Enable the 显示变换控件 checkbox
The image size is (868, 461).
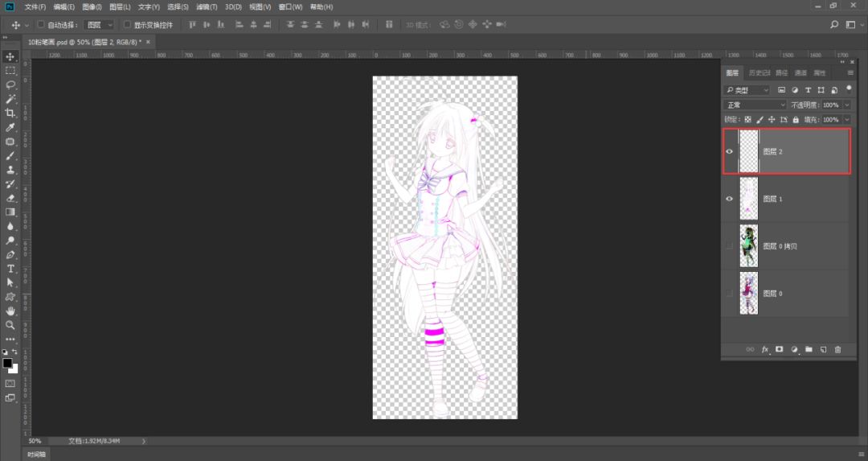[127, 25]
